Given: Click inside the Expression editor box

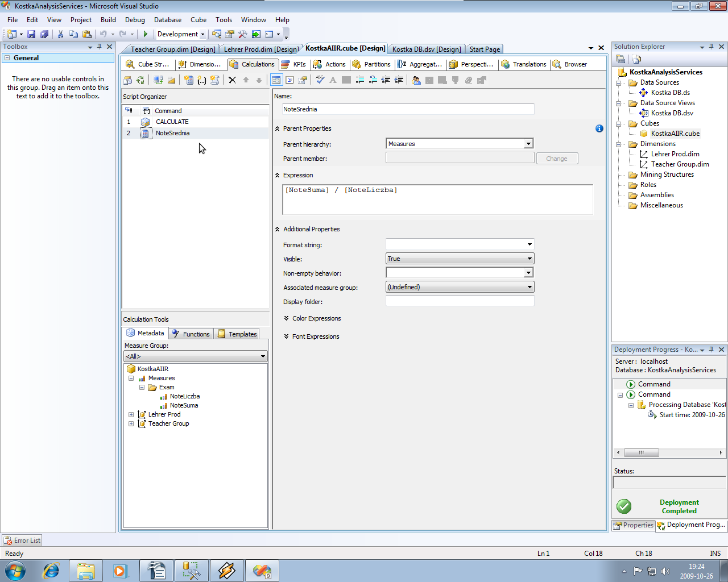Looking at the screenshot, I should tap(437, 199).
